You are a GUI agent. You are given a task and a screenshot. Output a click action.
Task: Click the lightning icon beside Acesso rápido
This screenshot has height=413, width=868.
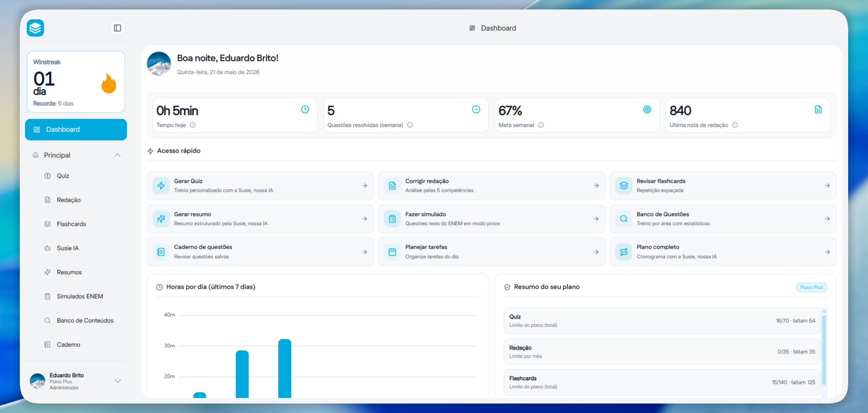[x=151, y=151]
